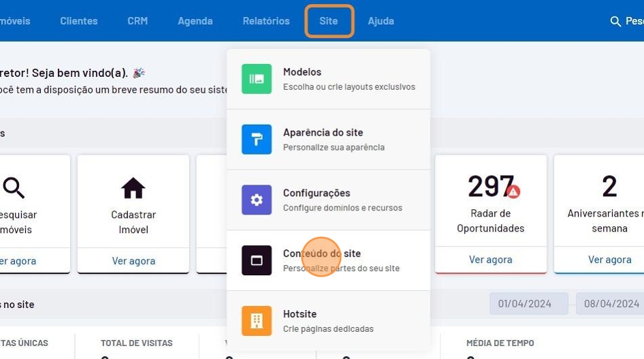Click Ver agora under Cadastrar Imóvel

click(x=133, y=260)
